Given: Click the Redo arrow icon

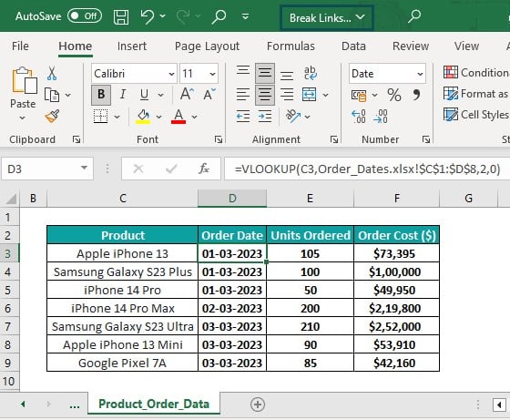Looking at the screenshot, I should [x=183, y=16].
